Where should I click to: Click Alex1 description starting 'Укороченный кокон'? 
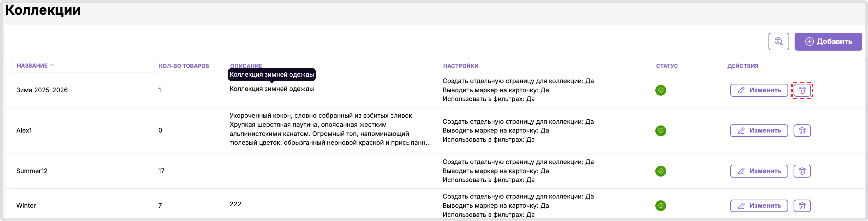point(330,129)
